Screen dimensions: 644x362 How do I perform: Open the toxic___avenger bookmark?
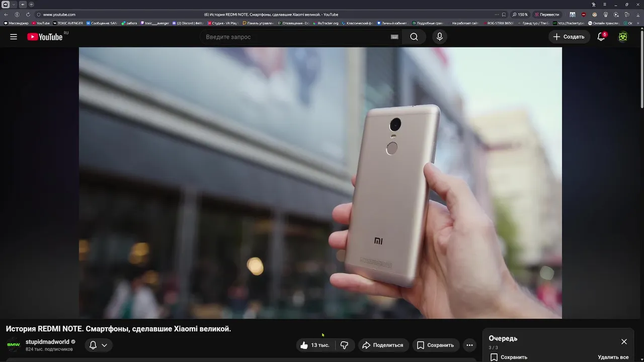click(x=154, y=23)
